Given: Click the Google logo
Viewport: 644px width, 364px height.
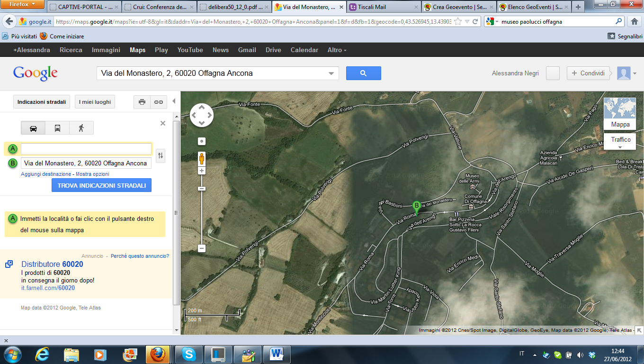Looking at the screenshot, I should (x=36, y=73).
